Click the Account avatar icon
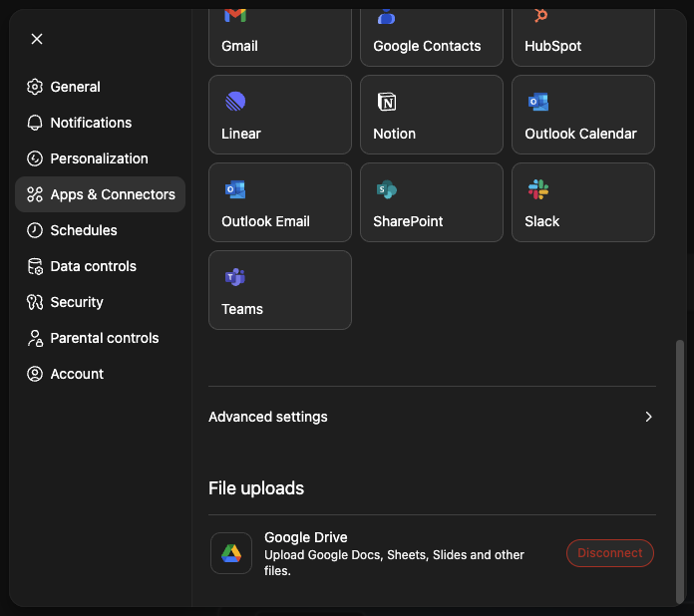 point(35,374)
